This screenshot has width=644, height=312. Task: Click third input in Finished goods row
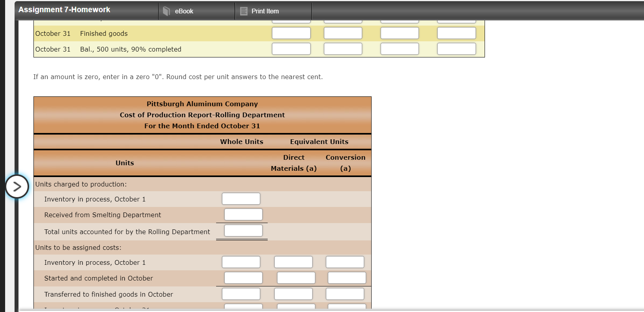pos(400,33)
